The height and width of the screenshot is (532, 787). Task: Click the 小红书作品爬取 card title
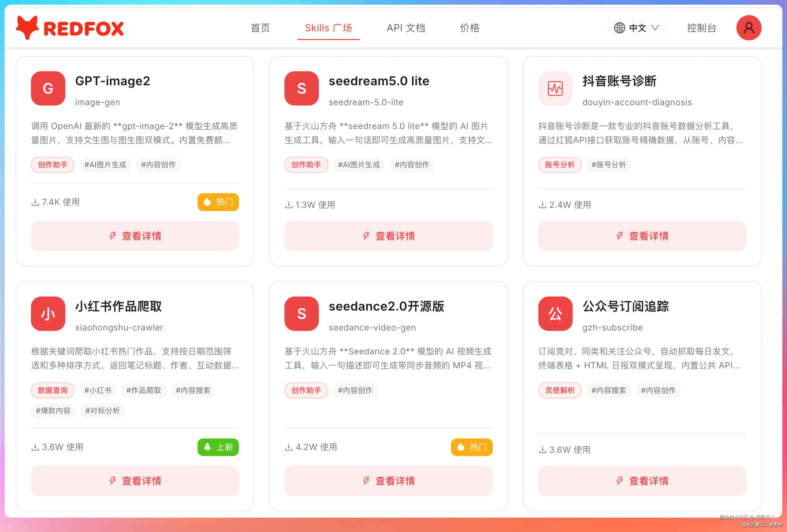click(119, 306)
